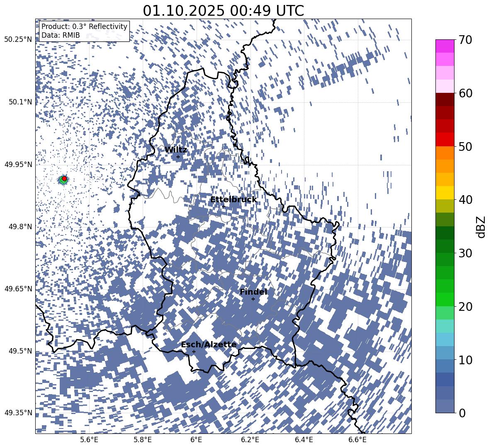Click the 6°E longitude label

point(196,440)
